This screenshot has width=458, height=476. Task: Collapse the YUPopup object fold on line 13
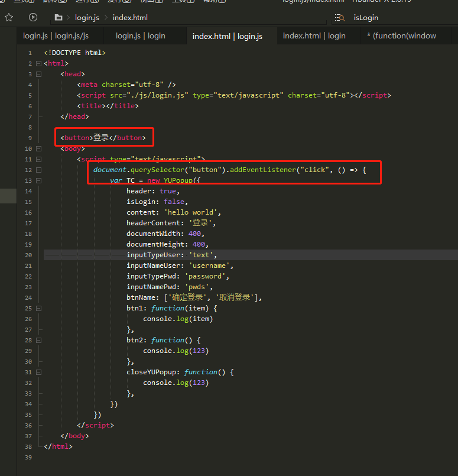coord(38,180)
